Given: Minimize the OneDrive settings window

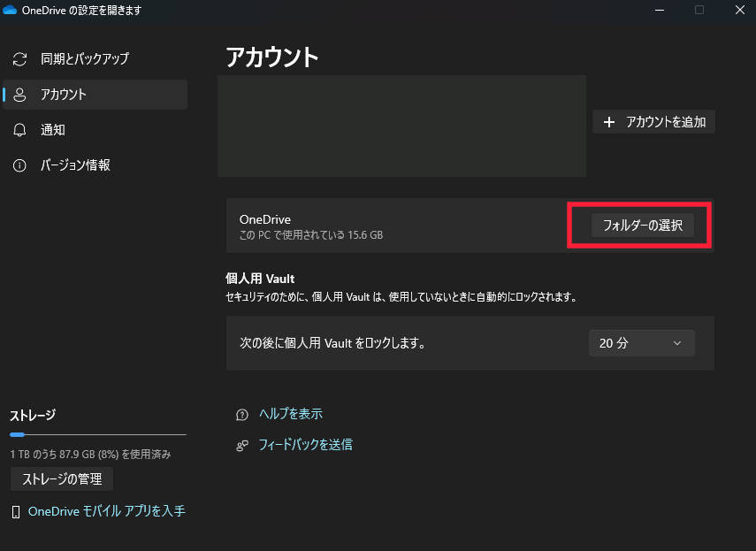Looking at the screenshot, I should click(660, 10).
